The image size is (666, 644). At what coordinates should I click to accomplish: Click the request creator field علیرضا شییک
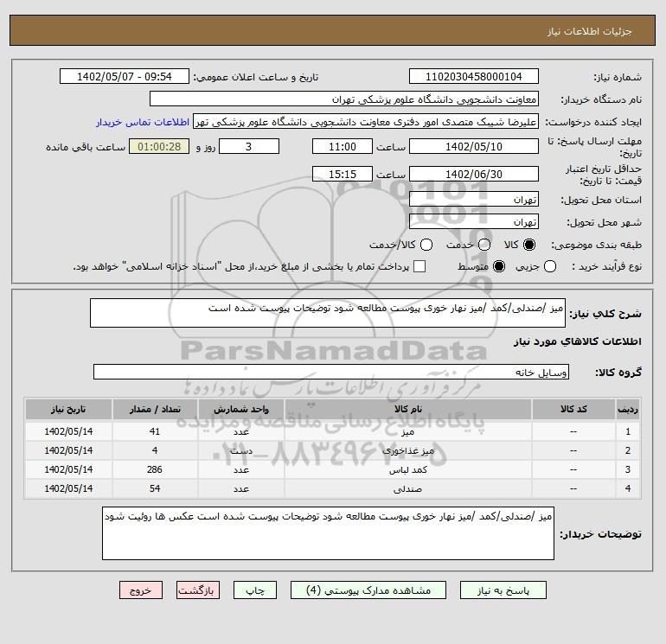coord(366,122)
